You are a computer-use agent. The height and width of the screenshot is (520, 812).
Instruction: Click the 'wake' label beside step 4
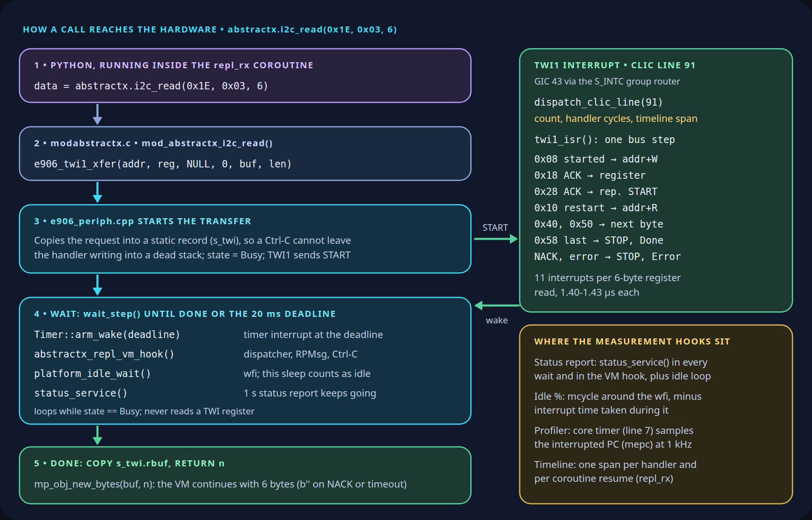pos(497,321)
